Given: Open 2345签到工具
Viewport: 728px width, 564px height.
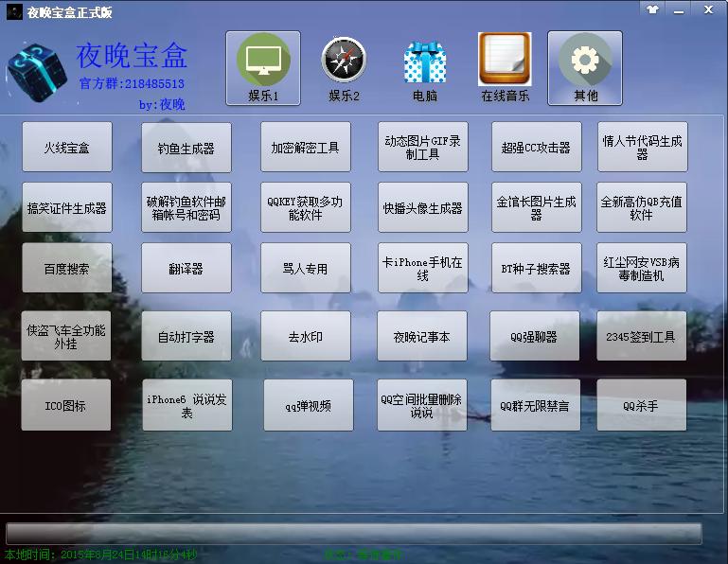Looking at the screenshot, I should 642,336.
